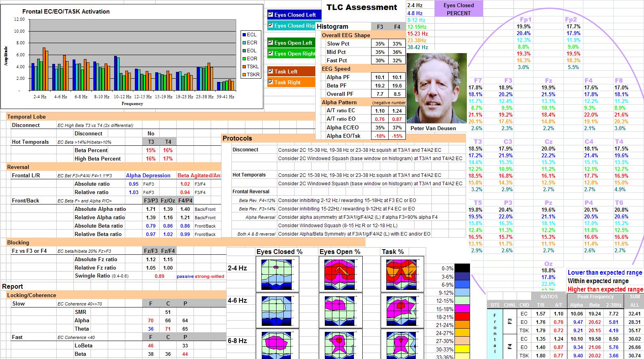Select the 8-12 Hz frequency legend cell
644x359 pixels.
click(x=416, y=20)
